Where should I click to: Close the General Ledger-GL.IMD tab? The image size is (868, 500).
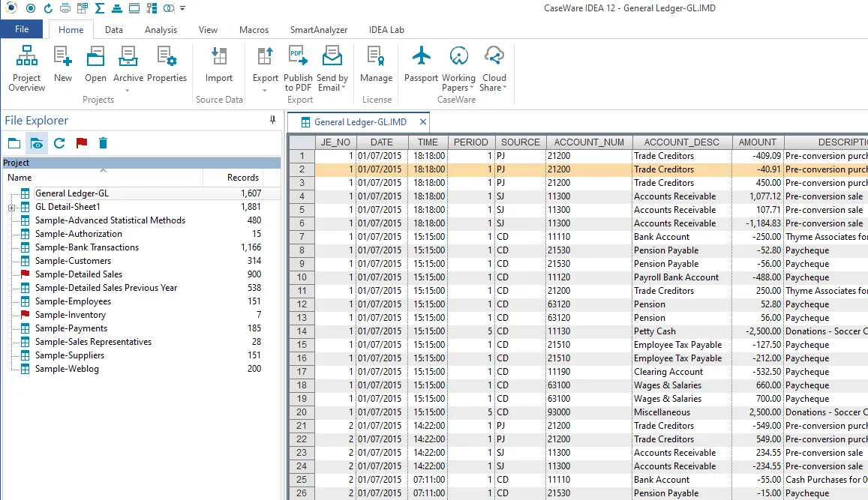pyautogui.click(x=423, y=122)
